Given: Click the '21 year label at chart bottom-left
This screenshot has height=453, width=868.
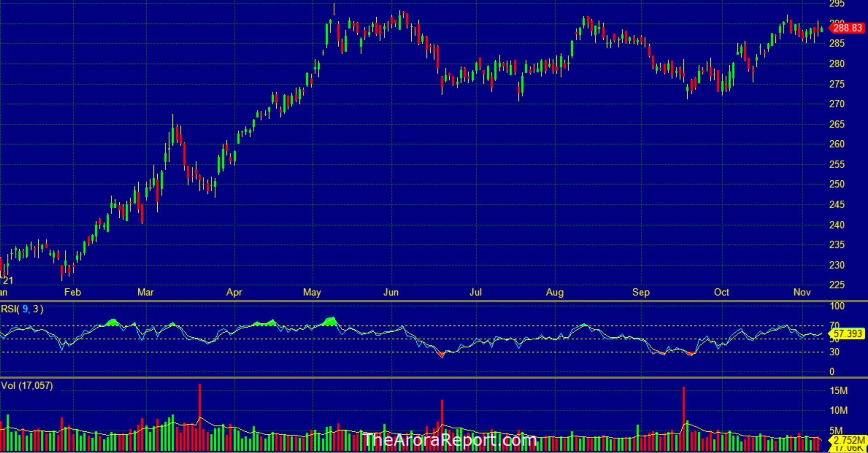Looking at the screenshot, I should tap(7, 280).
